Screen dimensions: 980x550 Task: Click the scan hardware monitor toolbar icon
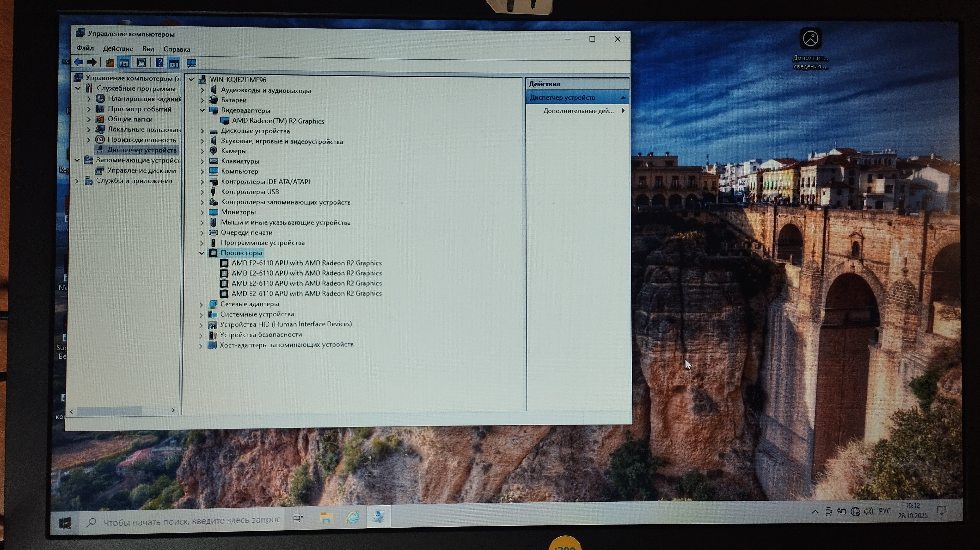[x=191, y=63]
